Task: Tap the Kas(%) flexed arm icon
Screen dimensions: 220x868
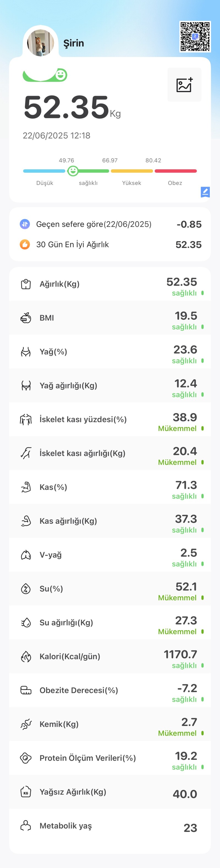Action: (26, 487)
